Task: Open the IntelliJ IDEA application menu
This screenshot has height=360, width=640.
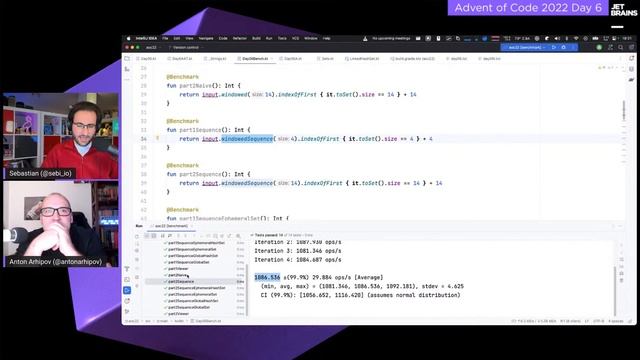Action: click(x=146, y=38)
